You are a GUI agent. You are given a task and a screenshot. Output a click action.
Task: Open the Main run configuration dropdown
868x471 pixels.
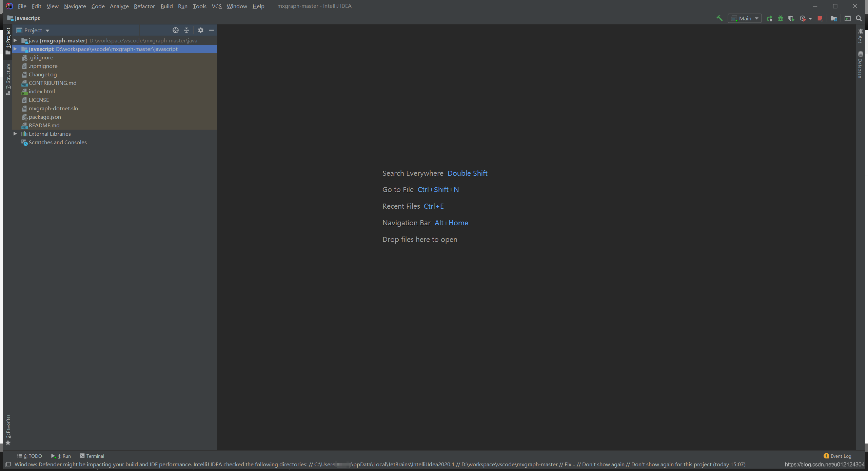coord(745,19)
